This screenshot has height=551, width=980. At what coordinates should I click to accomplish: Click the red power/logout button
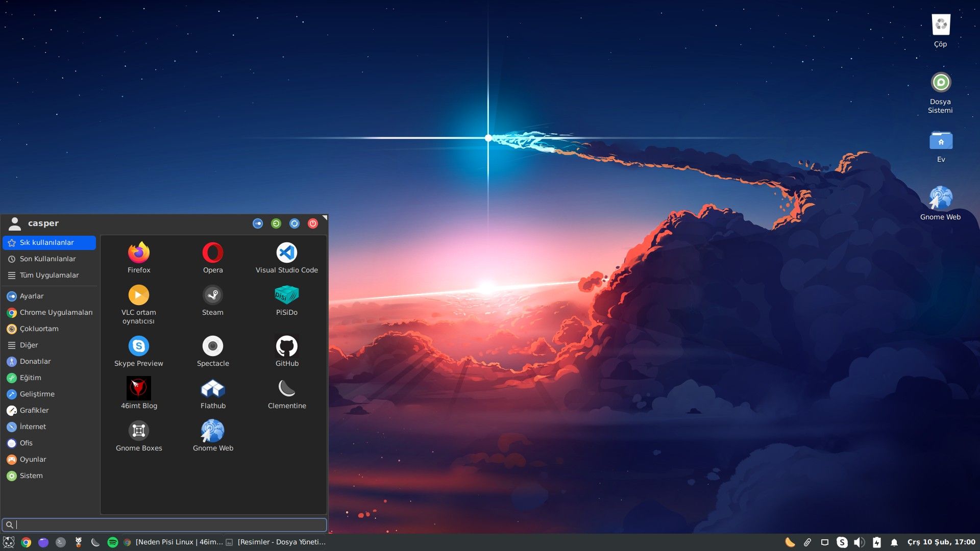click(313, 223)
